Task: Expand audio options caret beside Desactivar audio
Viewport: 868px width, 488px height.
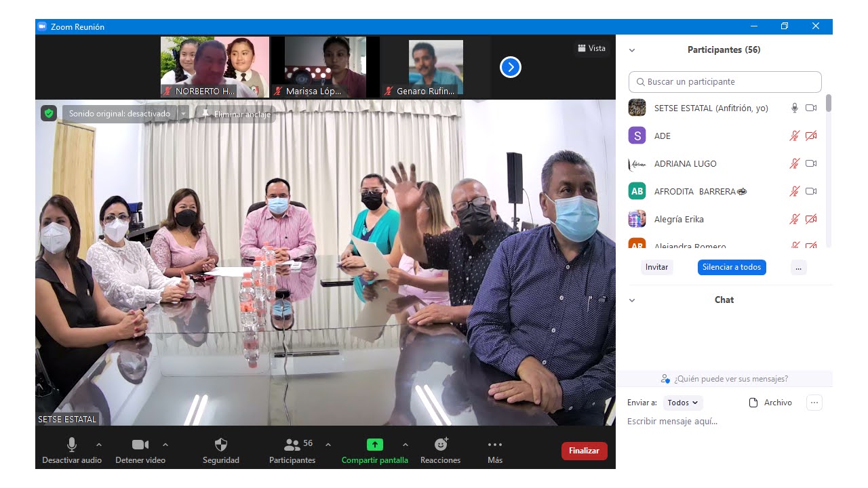Action: 99,445
